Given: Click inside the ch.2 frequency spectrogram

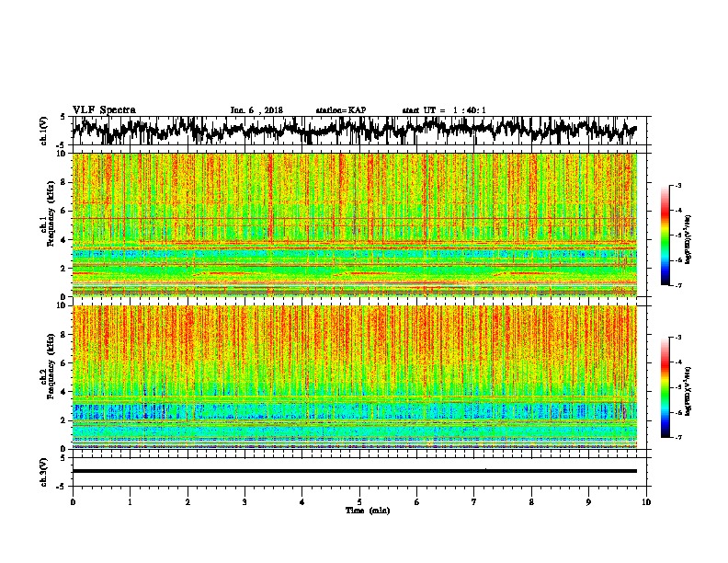Looking at the screenshot, I should (x=355, y=377).
